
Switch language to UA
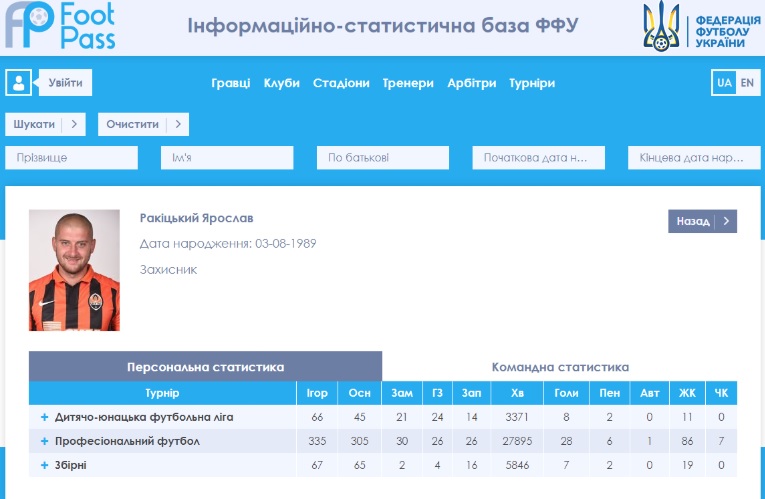pyautogui.click(x=724, y=83)
